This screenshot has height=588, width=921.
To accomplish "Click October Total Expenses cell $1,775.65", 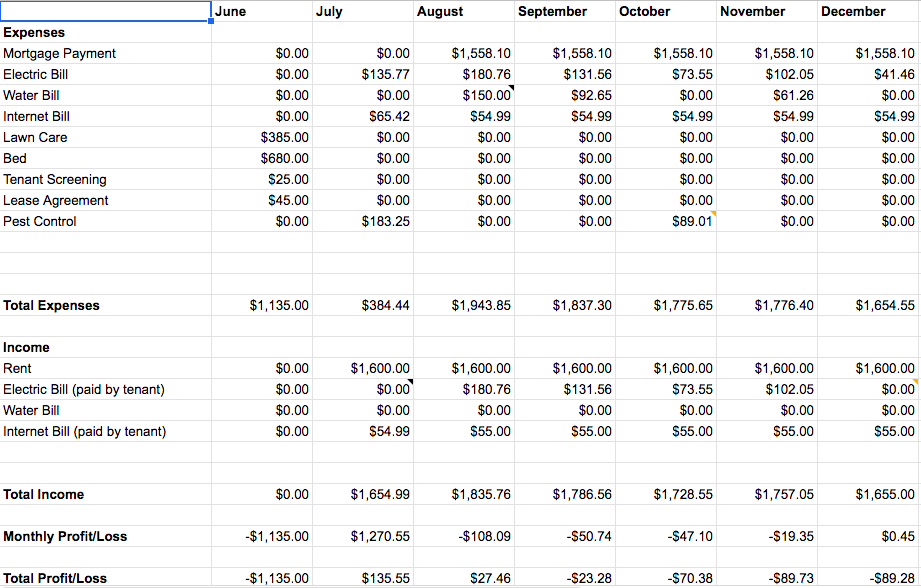I will coord(666,305).
